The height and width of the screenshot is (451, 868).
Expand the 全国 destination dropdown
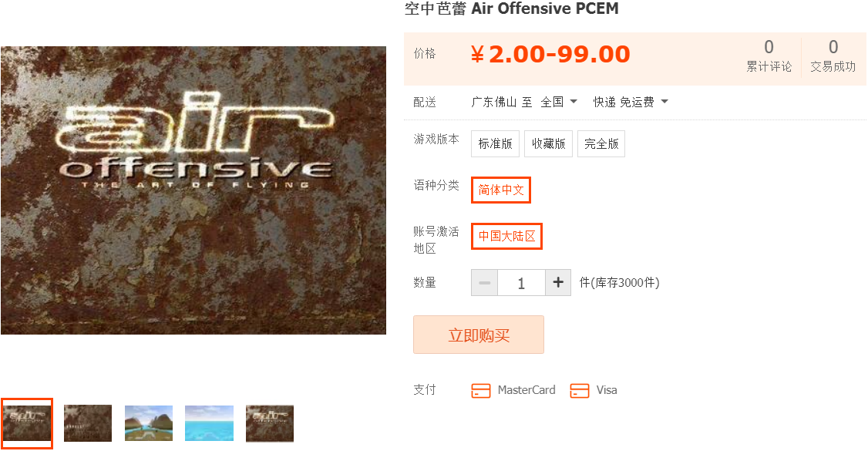click(559, 102)
